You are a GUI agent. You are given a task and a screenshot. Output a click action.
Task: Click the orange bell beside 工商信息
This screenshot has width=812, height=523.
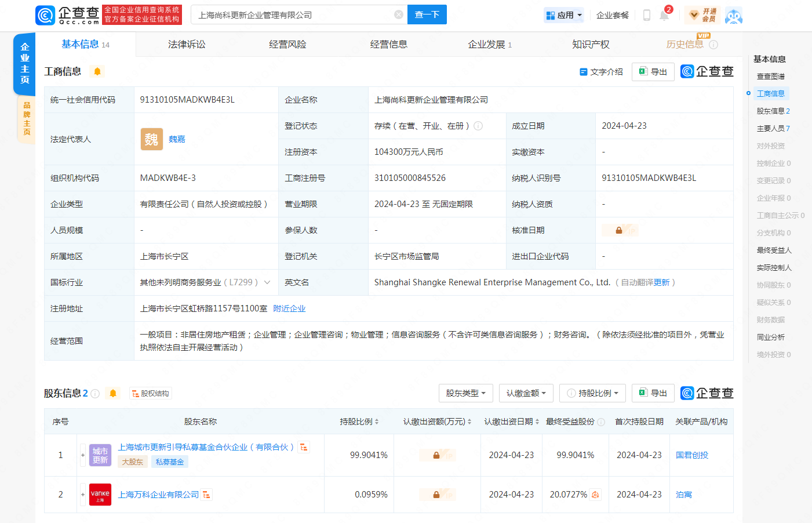[x=97, y=71]
